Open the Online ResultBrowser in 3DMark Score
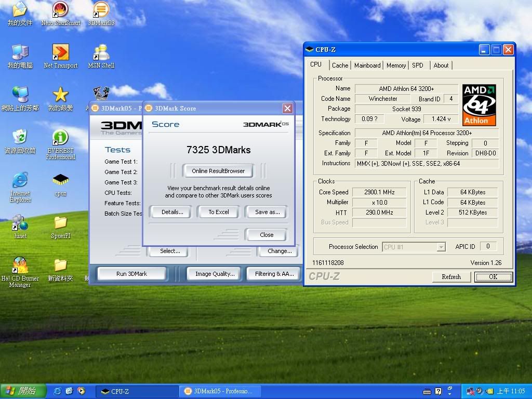The width and height of the screenshot is (532, 399). point(218,170)
